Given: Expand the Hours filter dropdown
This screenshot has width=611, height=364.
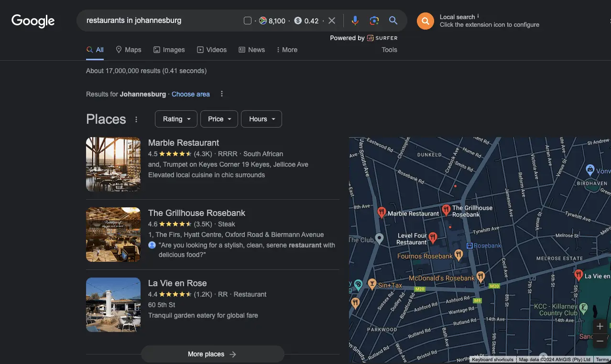Looking at the screenshot, I should (262, 119).
